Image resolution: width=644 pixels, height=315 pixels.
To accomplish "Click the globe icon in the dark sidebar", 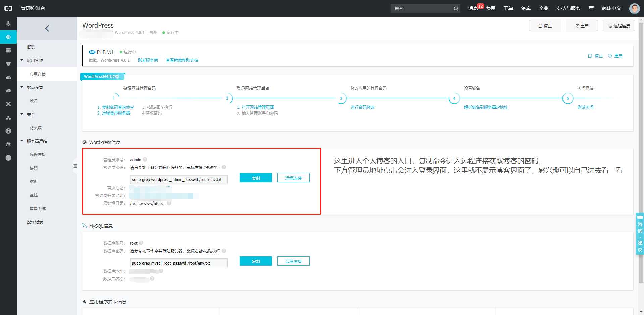I will coord(8,131).
